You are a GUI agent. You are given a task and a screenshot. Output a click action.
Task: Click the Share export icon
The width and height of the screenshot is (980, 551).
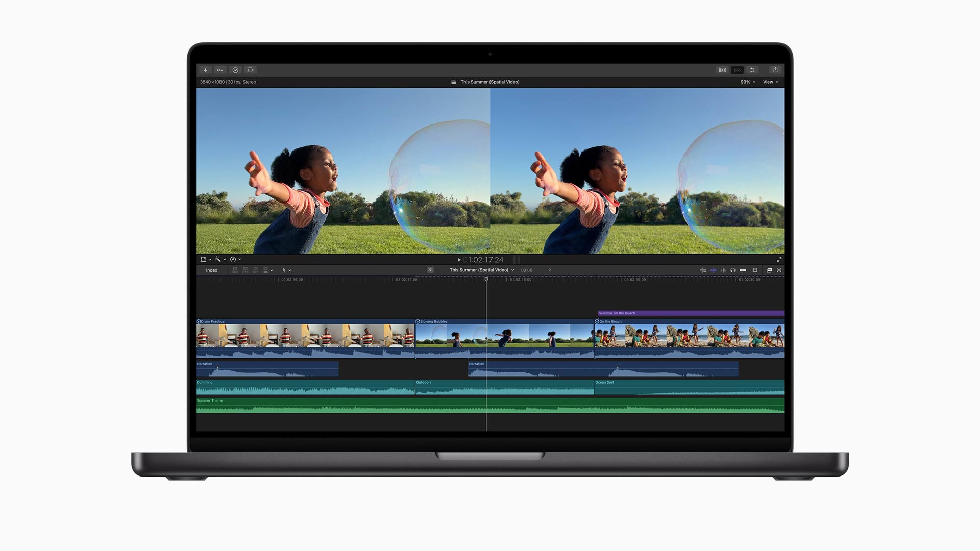pos(775,70)
